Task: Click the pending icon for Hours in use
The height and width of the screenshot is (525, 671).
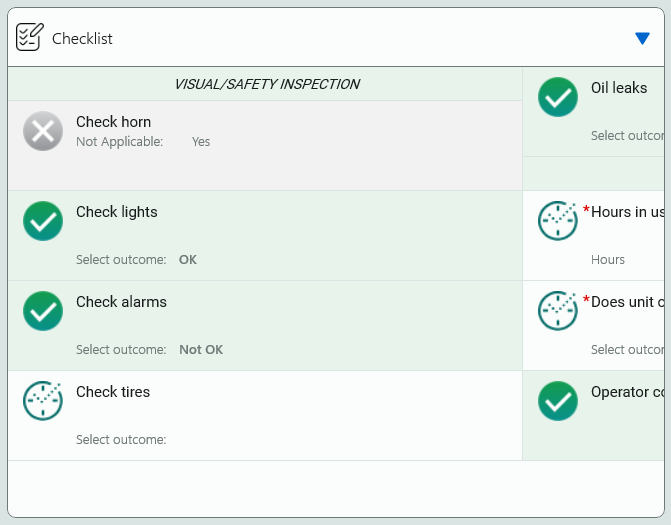Action: (558, 221)
